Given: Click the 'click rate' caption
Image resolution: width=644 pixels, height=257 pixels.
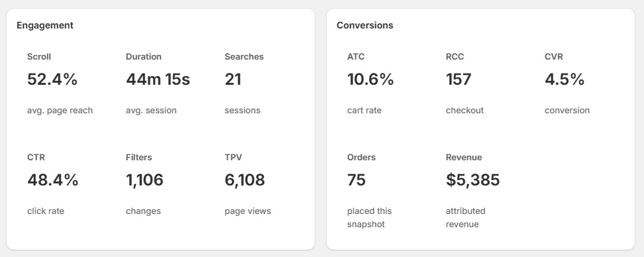Looking at the screenshot, I should click(46, 211).
